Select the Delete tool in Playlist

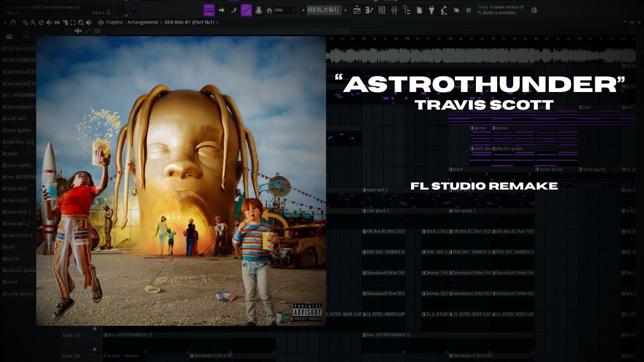pyautogui.click(x=41, y=23)
